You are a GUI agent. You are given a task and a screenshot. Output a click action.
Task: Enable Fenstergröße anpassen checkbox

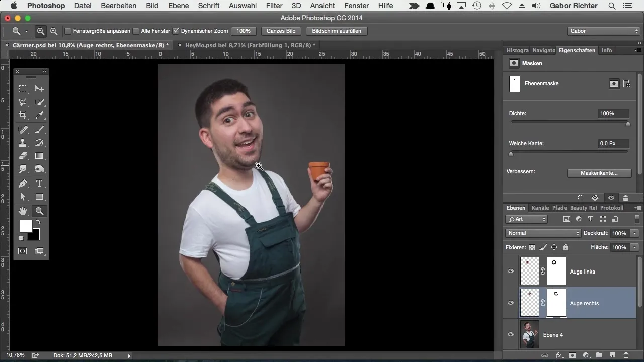click(x=68, y=31)
